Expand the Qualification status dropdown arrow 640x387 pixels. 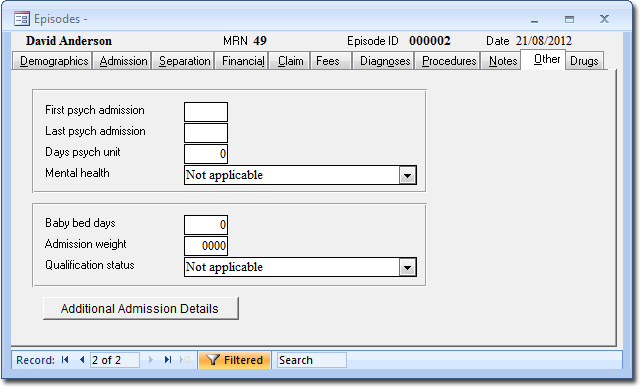(407, 267)
